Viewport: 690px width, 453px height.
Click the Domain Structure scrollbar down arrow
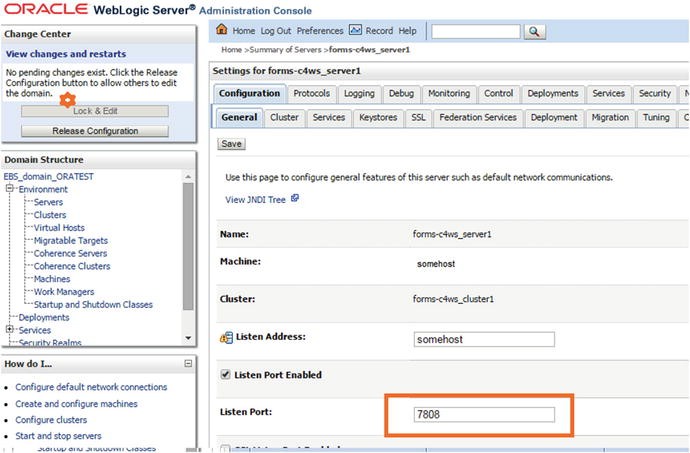point(188,338)
